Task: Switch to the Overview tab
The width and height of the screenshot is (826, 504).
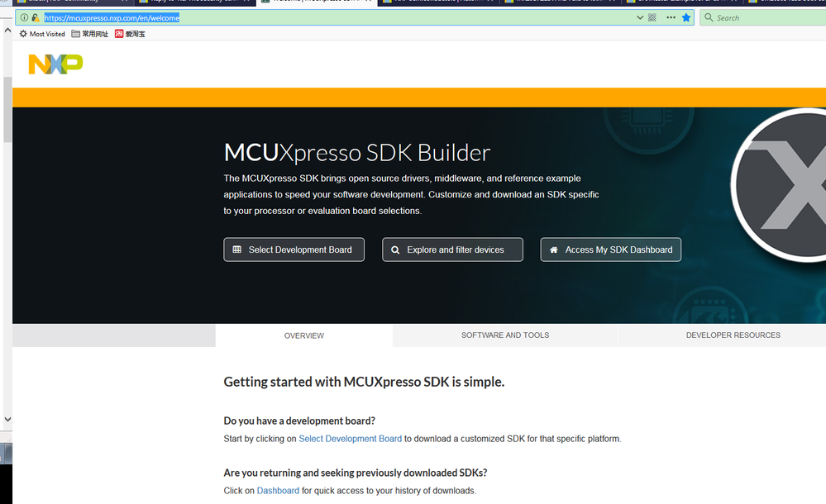Action: (x=304, y=335)
